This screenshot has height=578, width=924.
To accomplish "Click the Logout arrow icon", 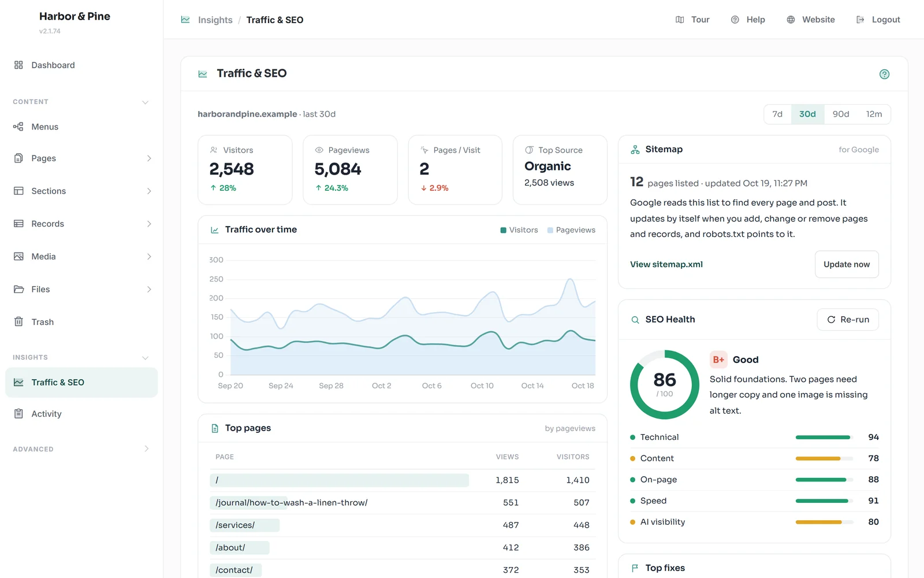I will click(860, 20).
